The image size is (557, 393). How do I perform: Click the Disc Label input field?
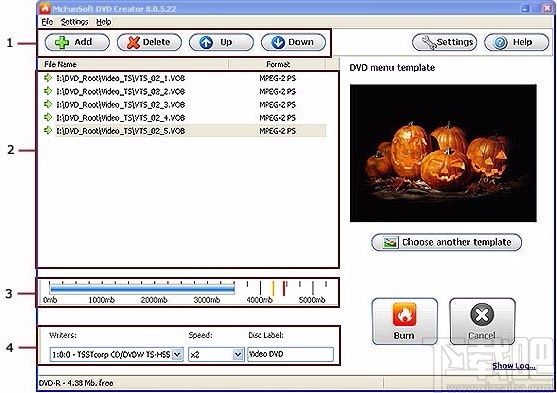[x=290, y=354]
